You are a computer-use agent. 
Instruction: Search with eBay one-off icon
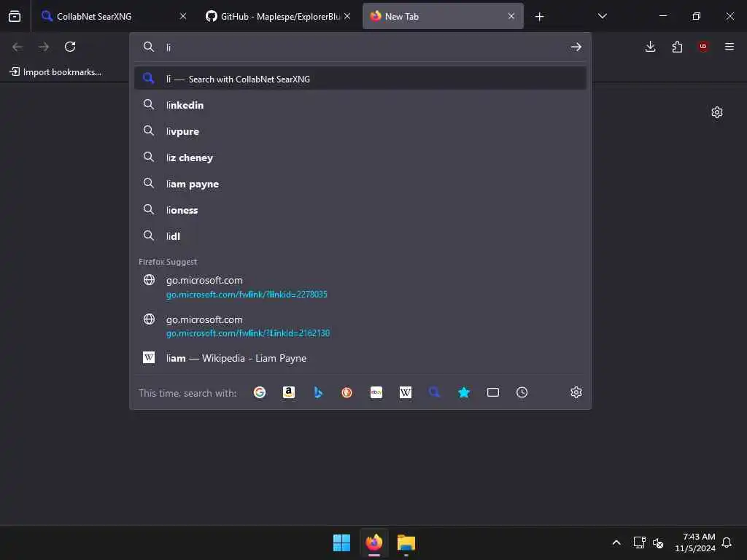[376, 392]
